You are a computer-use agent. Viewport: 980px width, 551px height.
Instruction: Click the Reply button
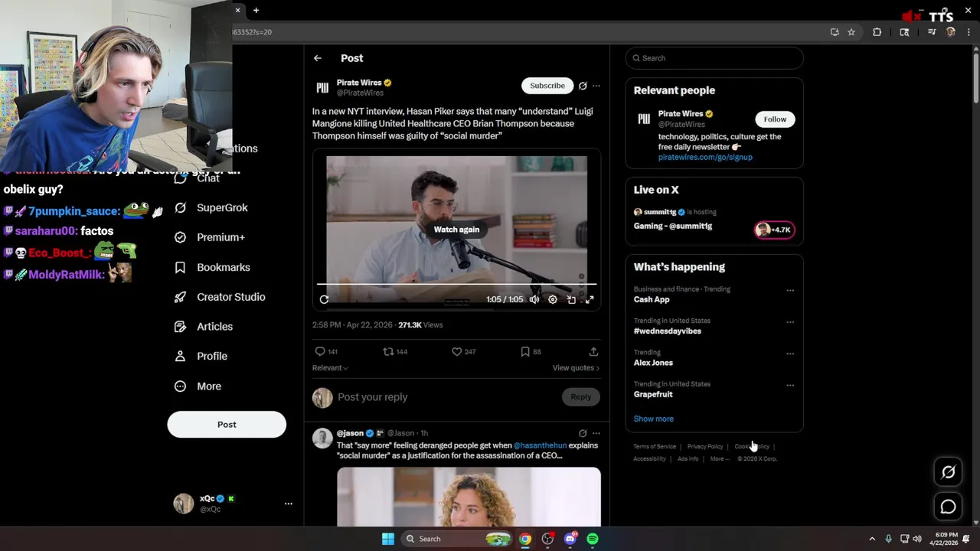pyautogui.click(x=580, y=397)
